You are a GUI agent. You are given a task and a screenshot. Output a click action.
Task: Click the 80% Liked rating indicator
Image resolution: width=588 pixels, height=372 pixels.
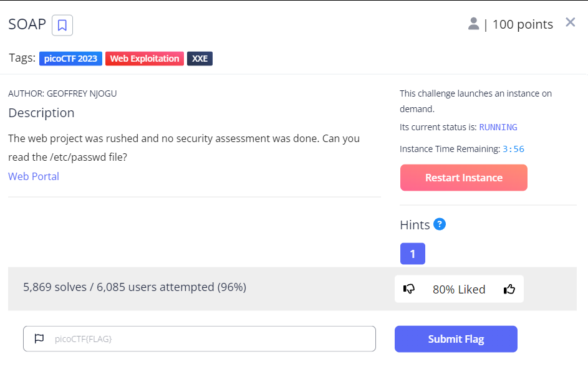click(x=459, y=289)
